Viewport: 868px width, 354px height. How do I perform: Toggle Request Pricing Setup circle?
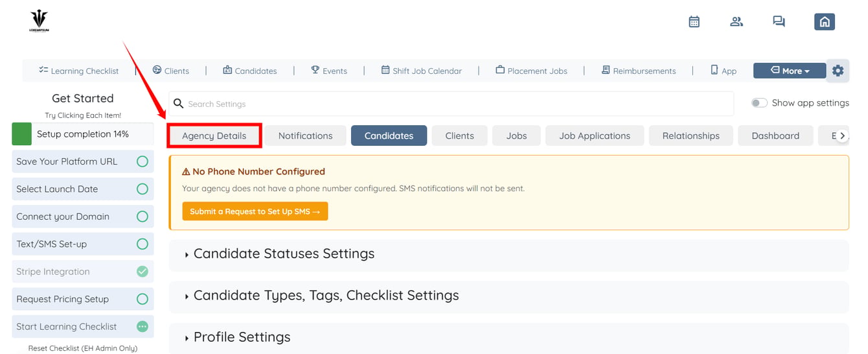(143, 299)
